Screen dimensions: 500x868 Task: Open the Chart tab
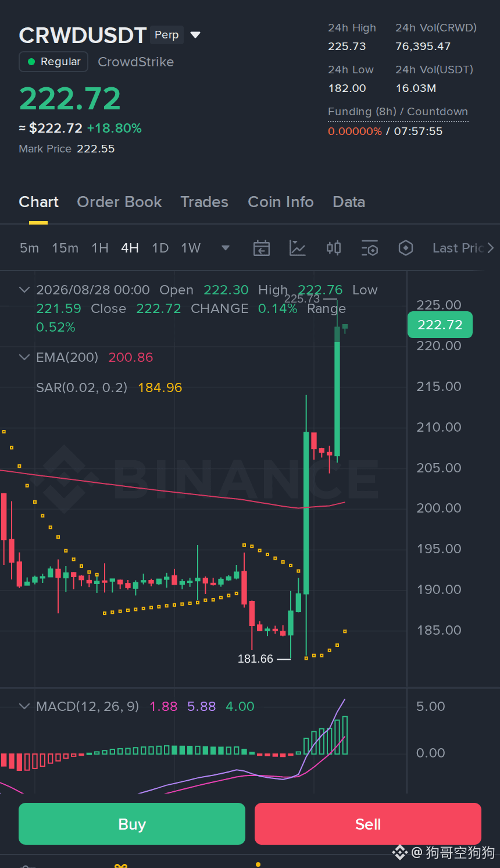tap(38, 202)
